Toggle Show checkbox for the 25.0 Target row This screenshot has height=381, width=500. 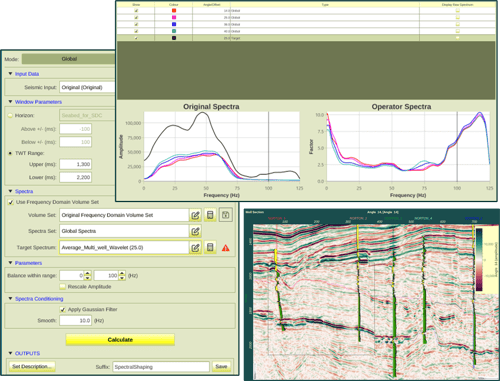(x=136, y=38)
